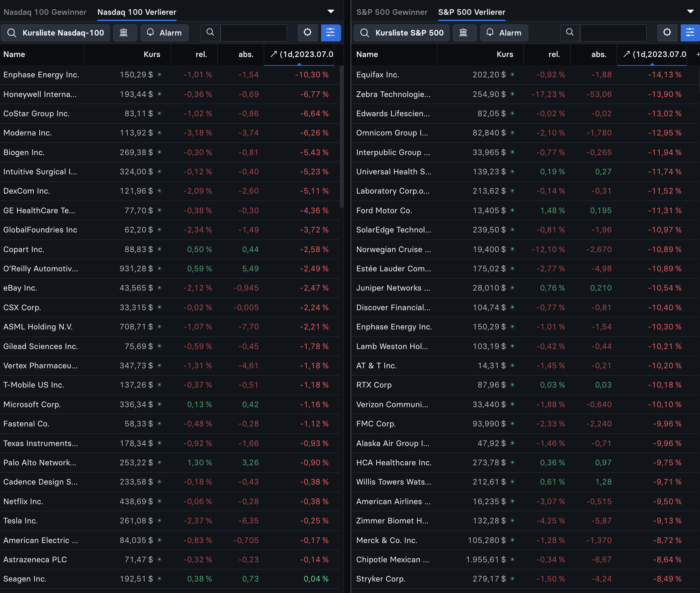Image resolution: width=700 pixels, height=593 pixels.
Task: Open Honeywell Interna... row
Action: (170, 94)
